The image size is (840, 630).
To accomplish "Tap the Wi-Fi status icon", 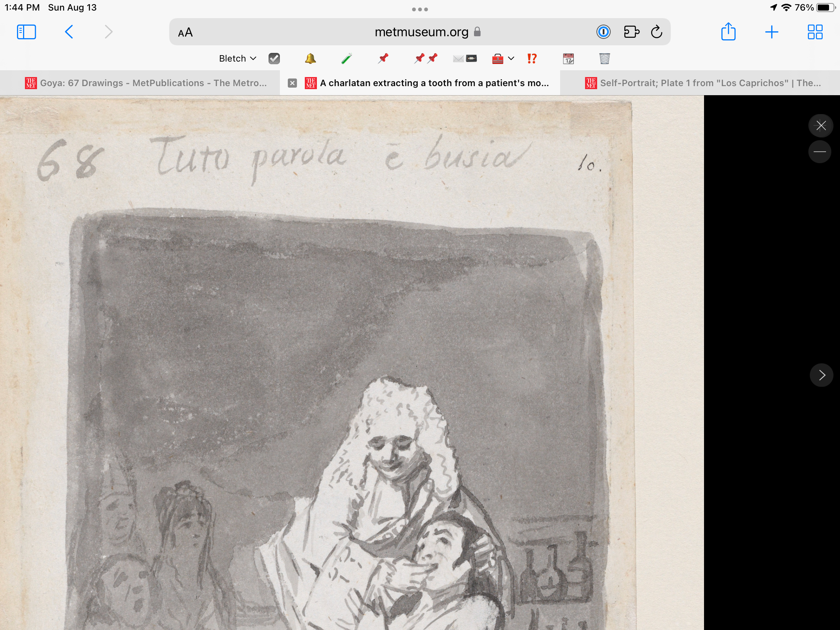I will (x=786, y=8).
